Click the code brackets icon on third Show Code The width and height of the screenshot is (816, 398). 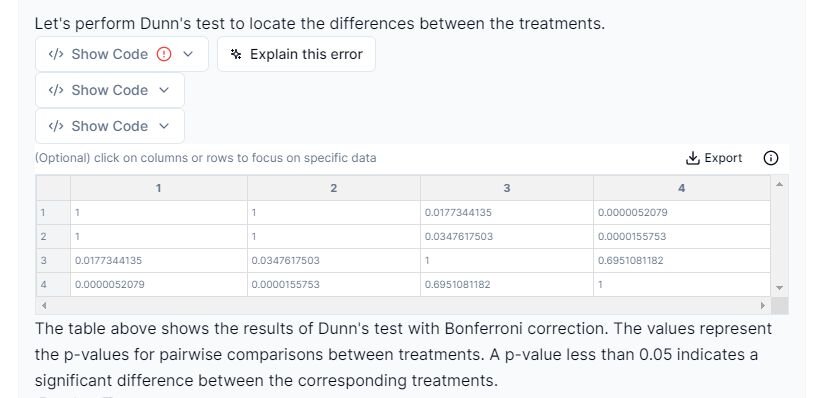pos(56,126)
